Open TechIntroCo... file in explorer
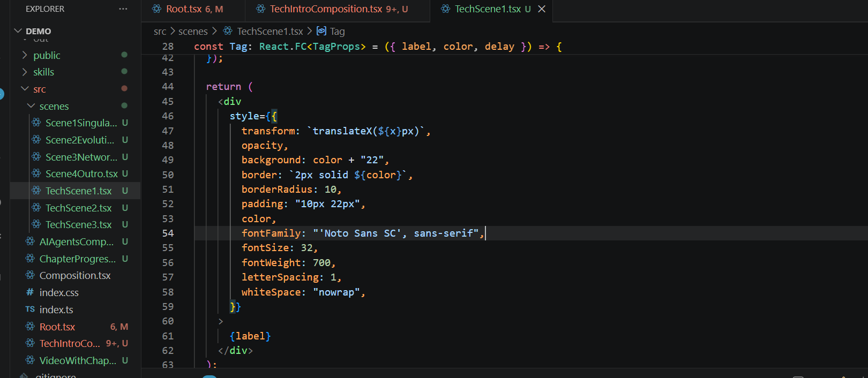868x378 pixels. pos(70,343)
